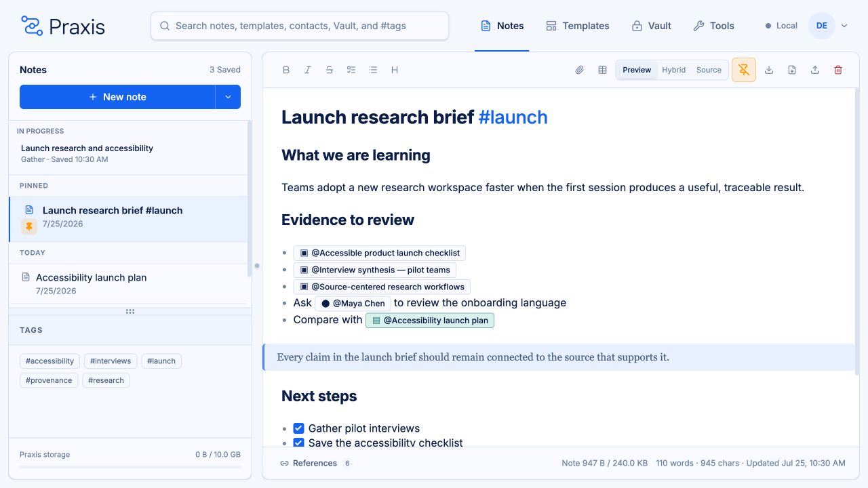Select pinned Launch research brief #launch note
The image size is (868, 488).
click(128, 220)
